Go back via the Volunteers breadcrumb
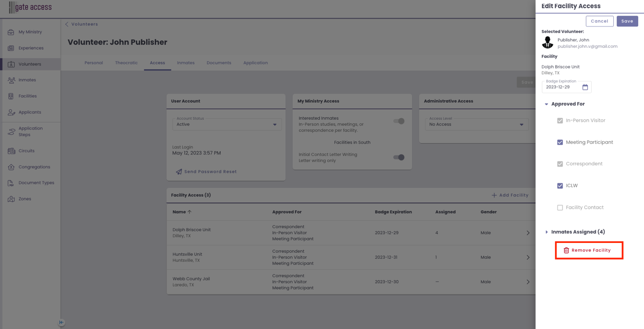The image size is (644, 329). pyautogui.click(x=84, y=24)
